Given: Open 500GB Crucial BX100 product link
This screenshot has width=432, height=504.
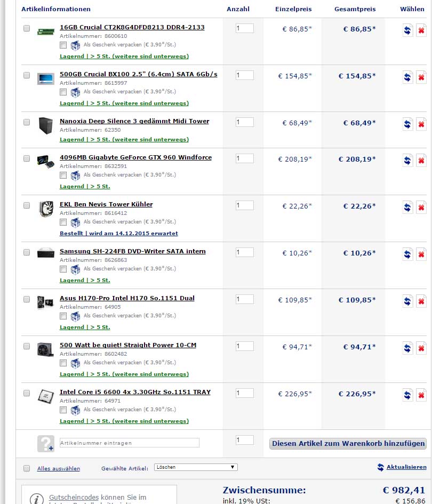Looking at the screenshot, I should click(x=139, y=74).
